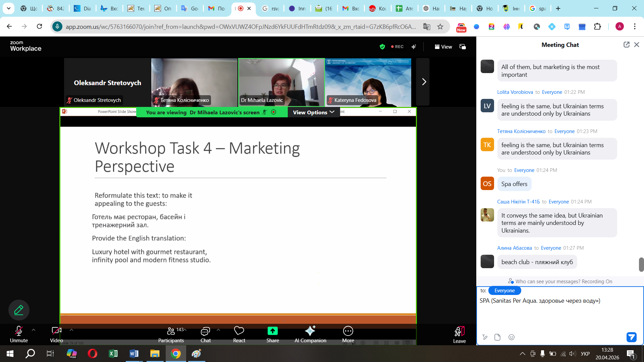Click the Leave meeting button
The height and width of the screenshot is (362, 644).
click(x=459, y=334)
